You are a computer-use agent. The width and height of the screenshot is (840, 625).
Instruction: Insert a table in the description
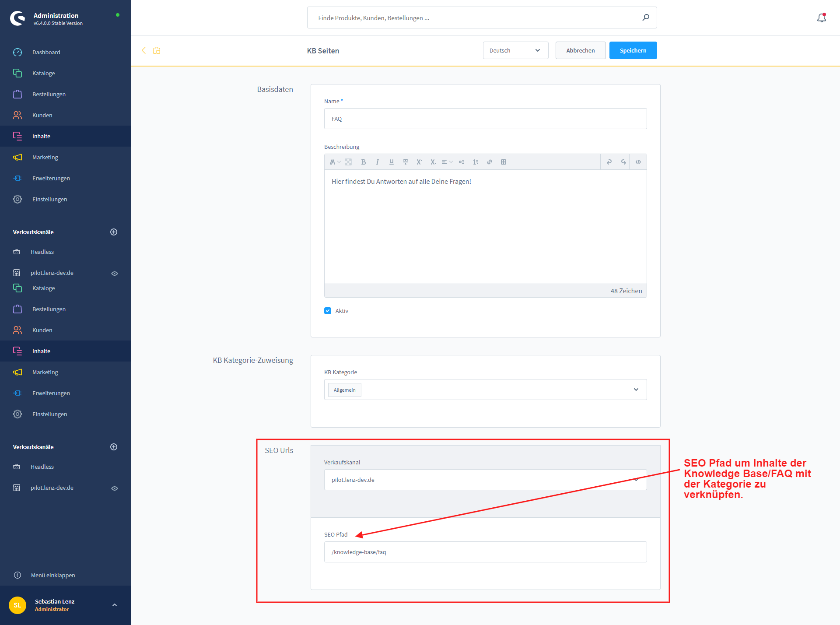[x=504, y=162]
